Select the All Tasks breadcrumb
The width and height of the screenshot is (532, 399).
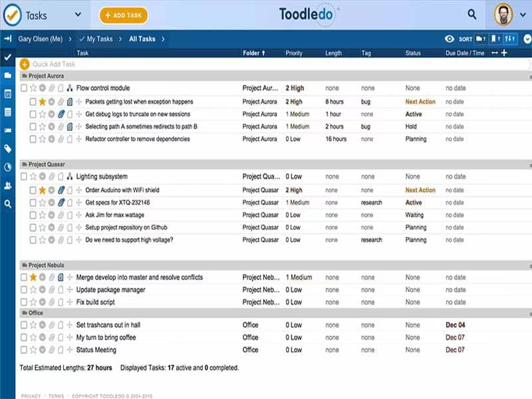tap(142, 39)
